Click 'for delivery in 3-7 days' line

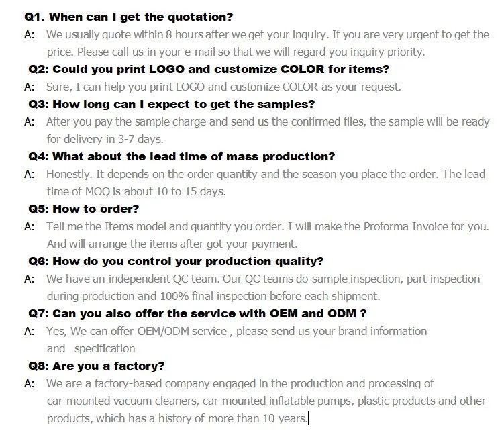point(105,139)
